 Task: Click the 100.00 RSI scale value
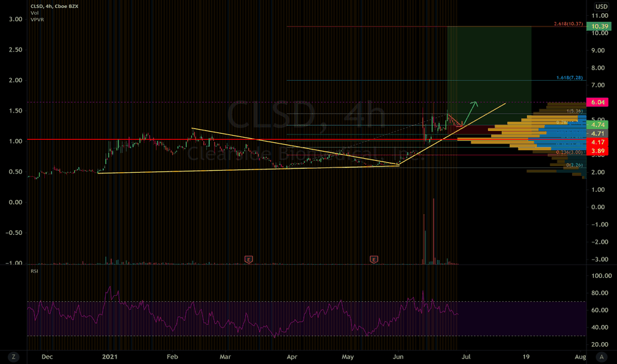(x=602, y=275)
